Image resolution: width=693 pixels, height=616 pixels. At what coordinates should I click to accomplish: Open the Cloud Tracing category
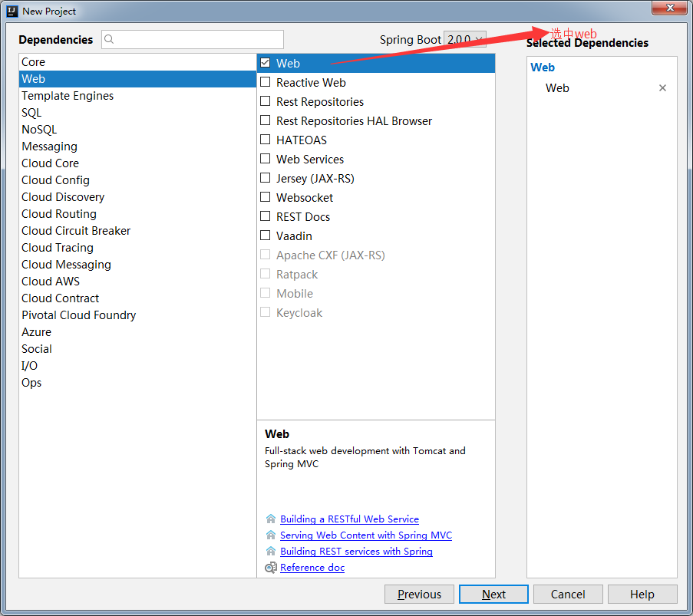[x=137, y=248]
